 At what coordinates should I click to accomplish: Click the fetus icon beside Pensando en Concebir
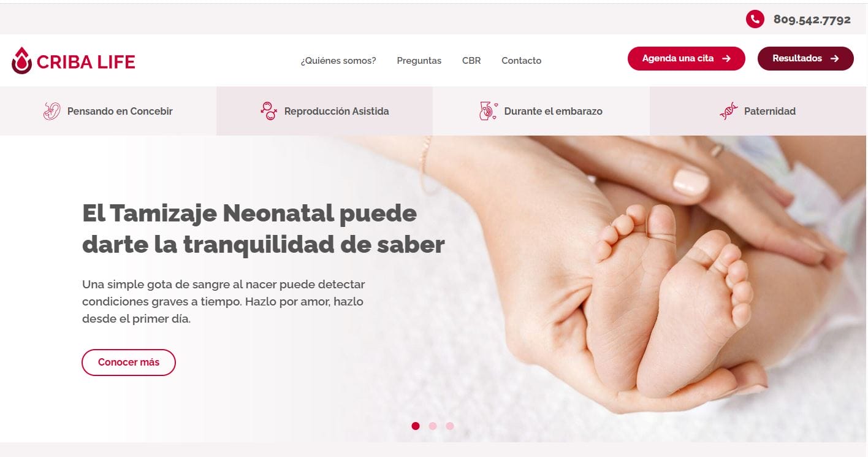[x=51, y=111]
